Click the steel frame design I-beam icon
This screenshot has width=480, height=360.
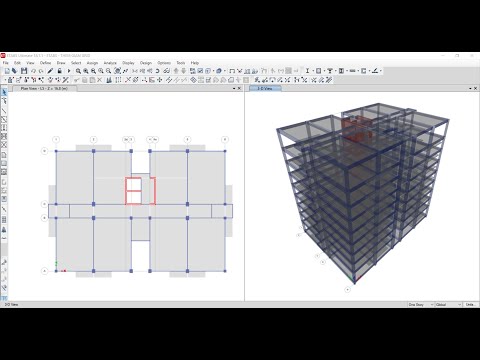pyautogui.click(x=307, y=71)
